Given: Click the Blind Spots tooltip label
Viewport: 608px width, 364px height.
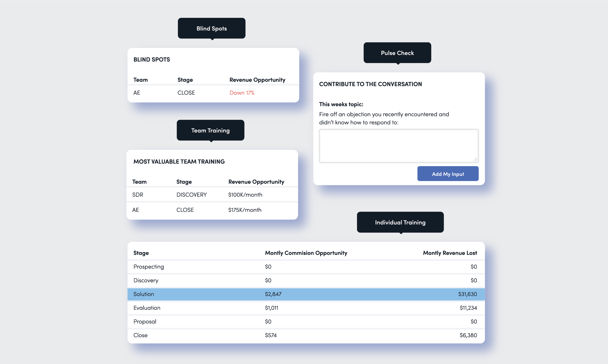Looking at the screenshot, I should pos(211,28).
